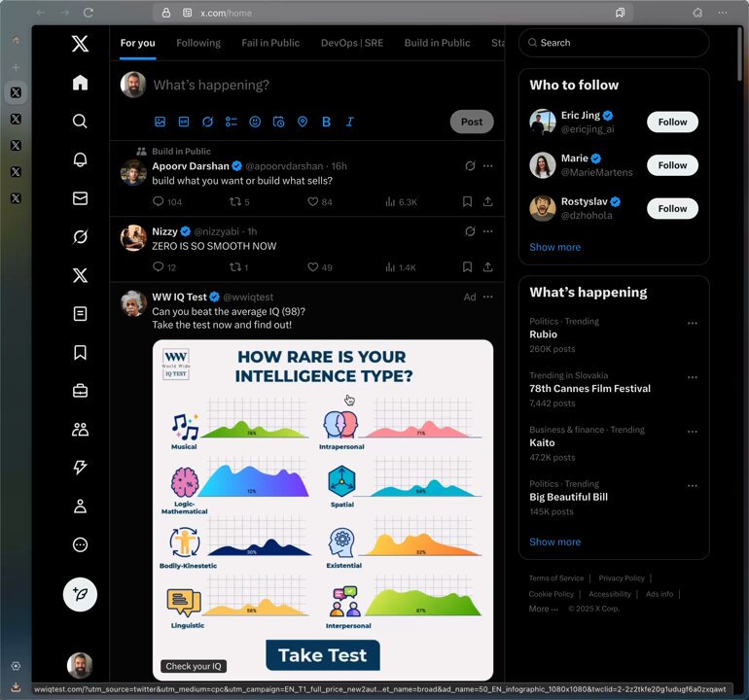This screenshot has width=749, height=700.
Task: Open the Rubio trending topic
Action: click(544, 334)
